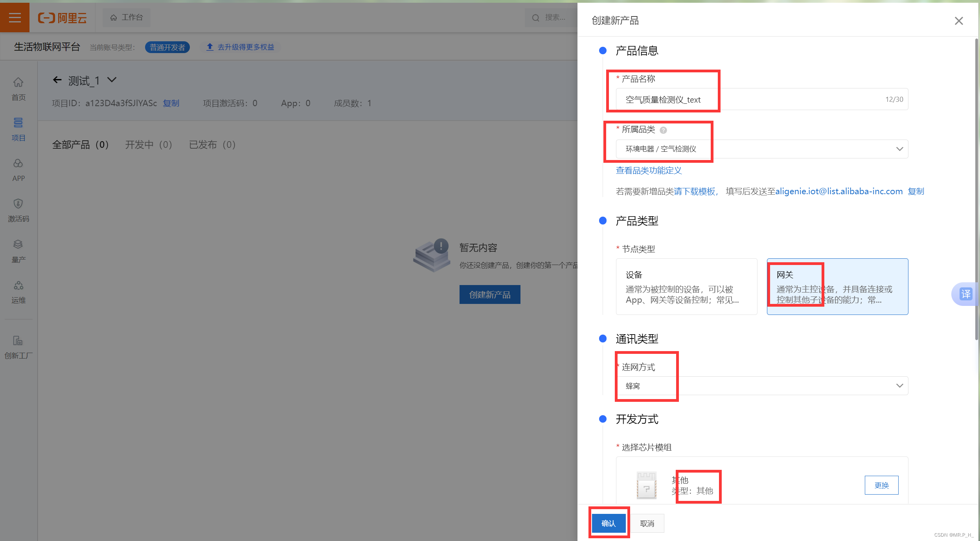Click the 更换 chip module button
The width and height of the screenshot is (980, 541).
[881, 485]
